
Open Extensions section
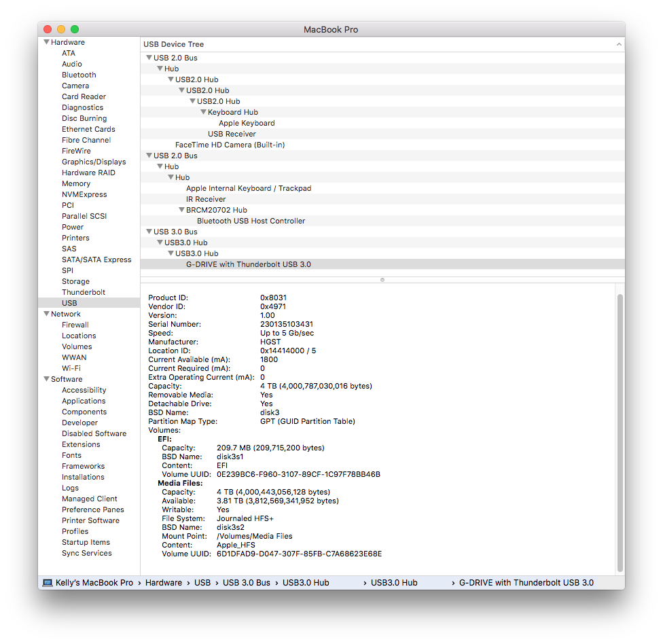81,444
